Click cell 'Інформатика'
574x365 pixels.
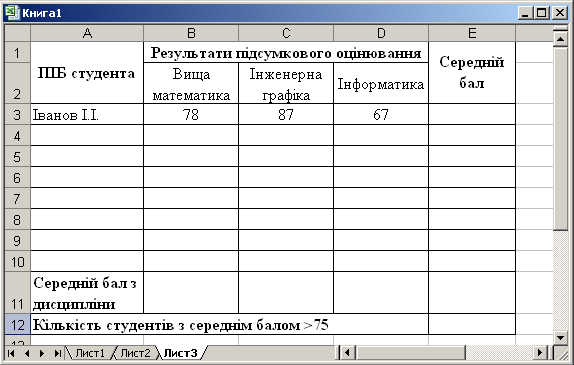(381, 83)
